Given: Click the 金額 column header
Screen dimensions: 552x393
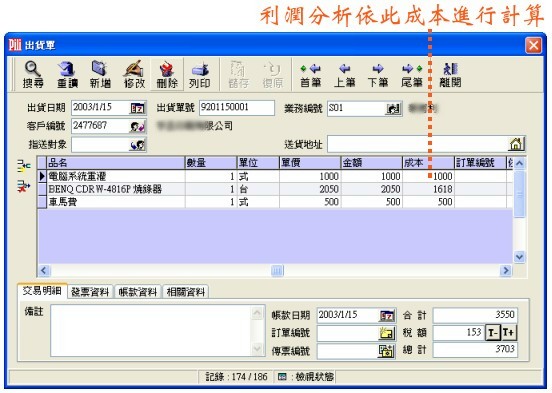Looking at the screenshot, I should 371,163.
